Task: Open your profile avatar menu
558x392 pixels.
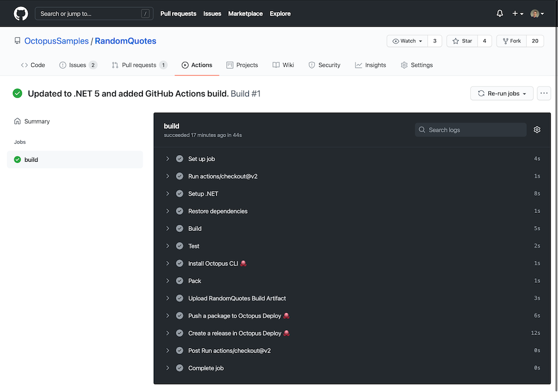Action: [535, 13]
